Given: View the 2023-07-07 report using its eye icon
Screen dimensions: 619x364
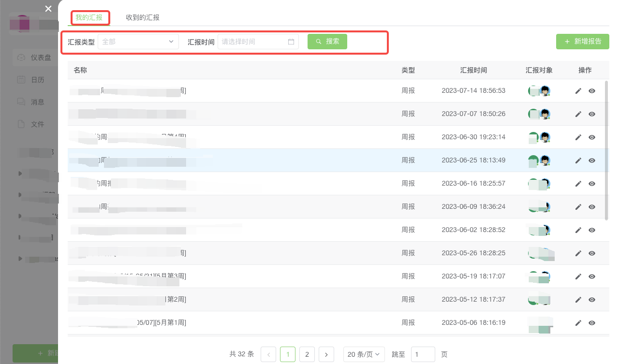Looking at the screenshot, I should (592, 114).
